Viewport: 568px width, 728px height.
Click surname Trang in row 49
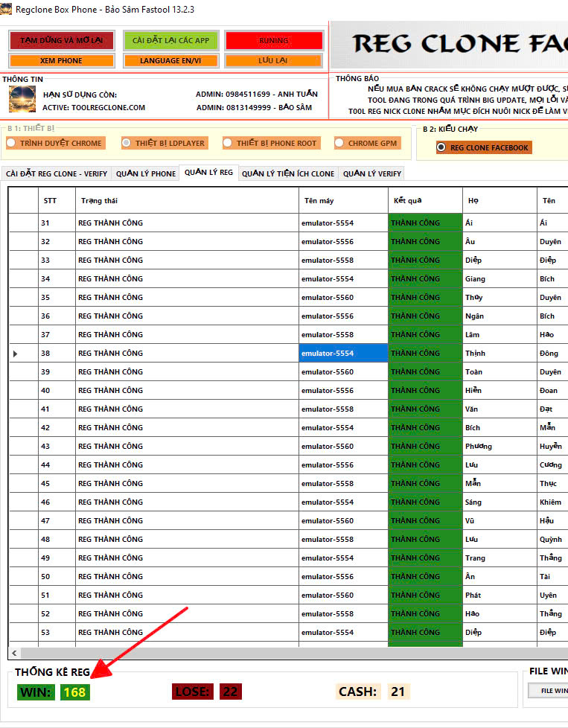(x=500, y=558)
